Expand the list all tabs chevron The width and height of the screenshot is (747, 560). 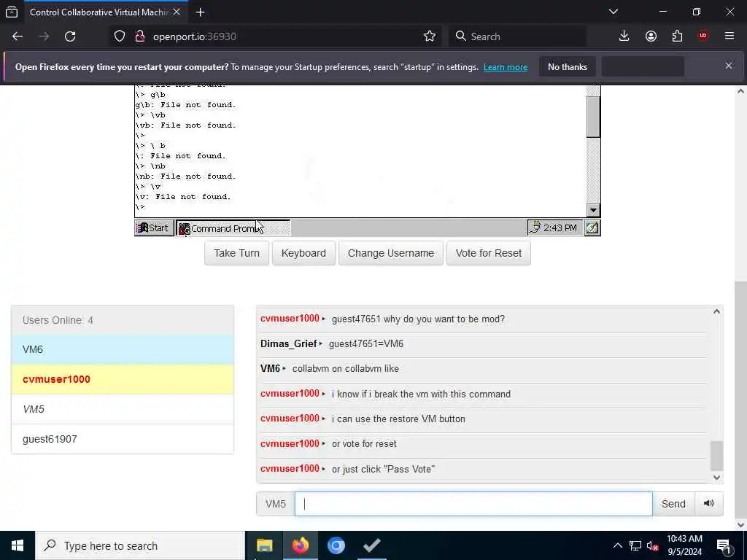coord(614,12)
